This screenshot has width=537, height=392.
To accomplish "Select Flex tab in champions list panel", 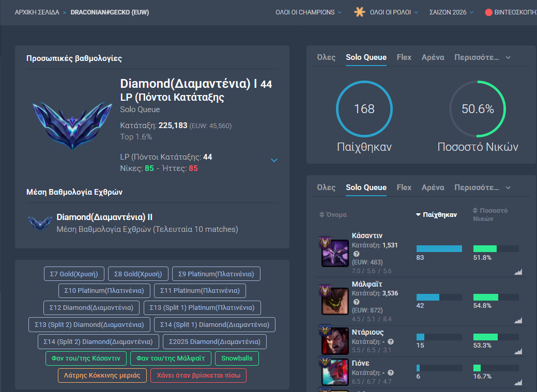I will click(404, 187).
